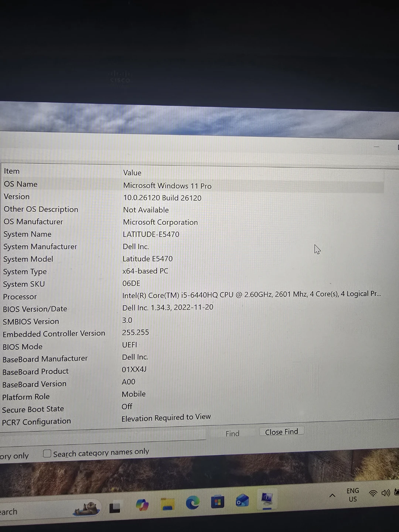The image size is (399, 532).
Task: Open the Wi-Fi network status icon
Action: pos(373,493)
